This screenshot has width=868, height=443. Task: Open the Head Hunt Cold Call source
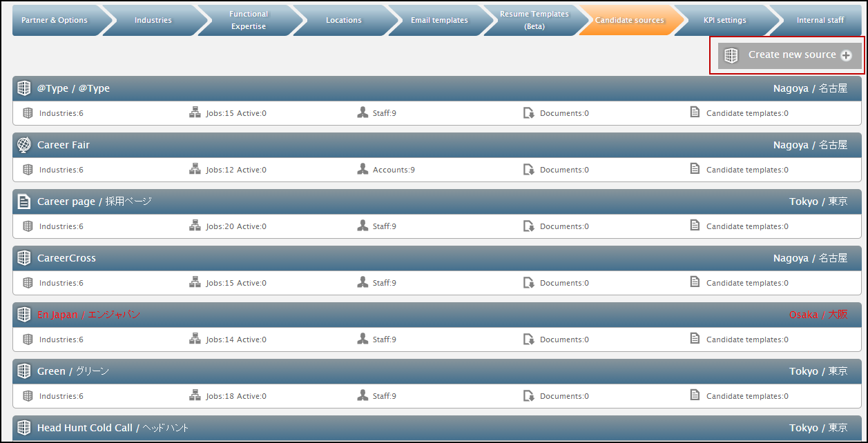point(437,428)
